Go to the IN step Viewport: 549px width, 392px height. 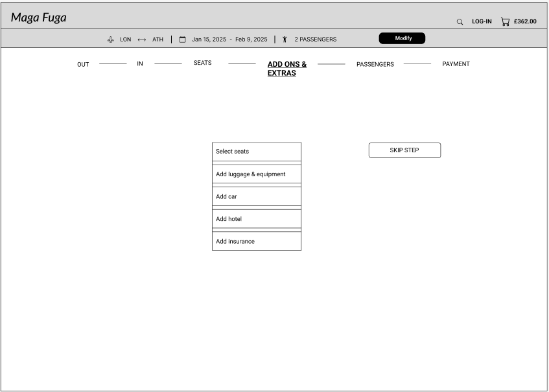[140, 63]
